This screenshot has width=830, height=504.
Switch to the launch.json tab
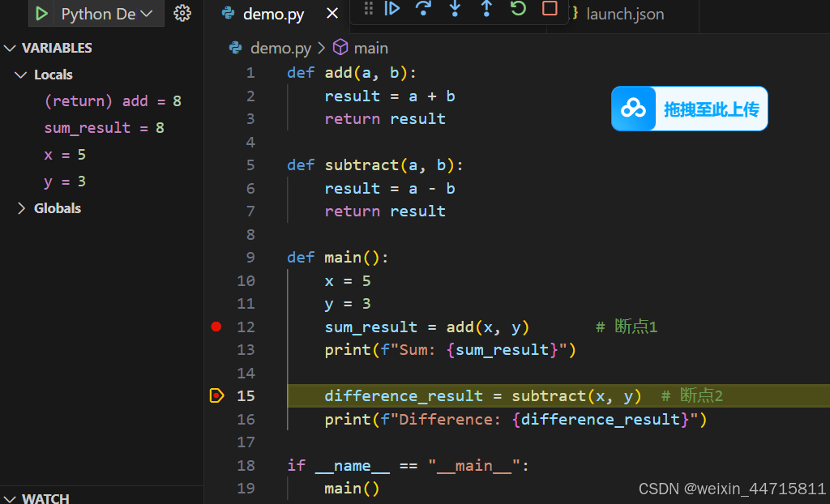tap(624, 14)
